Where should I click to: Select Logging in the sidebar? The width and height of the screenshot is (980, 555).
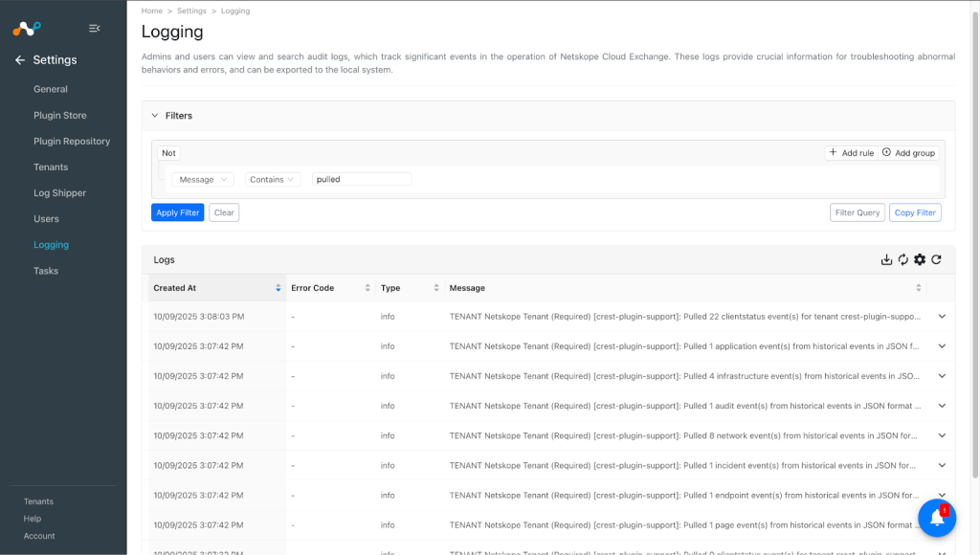click(52, 245)
